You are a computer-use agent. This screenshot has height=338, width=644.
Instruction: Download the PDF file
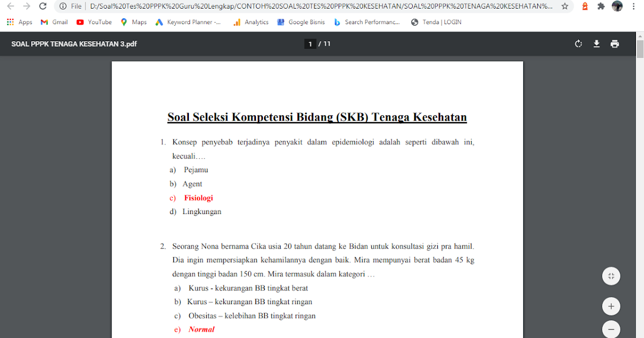click(x=596, y=44)
